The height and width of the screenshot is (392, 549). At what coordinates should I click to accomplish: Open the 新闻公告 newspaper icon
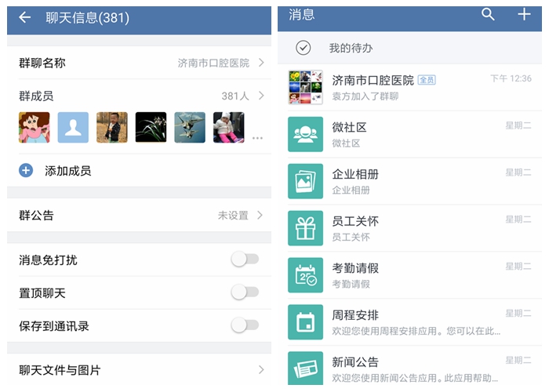(305, 368)
